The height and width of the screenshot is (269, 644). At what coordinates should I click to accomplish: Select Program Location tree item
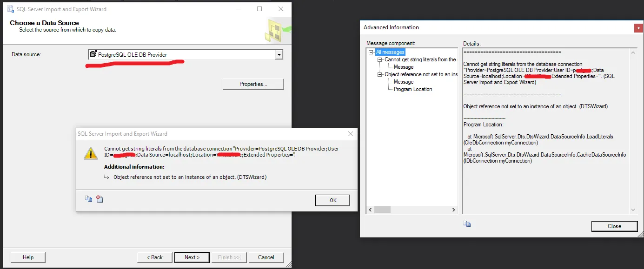pos(413,89)
